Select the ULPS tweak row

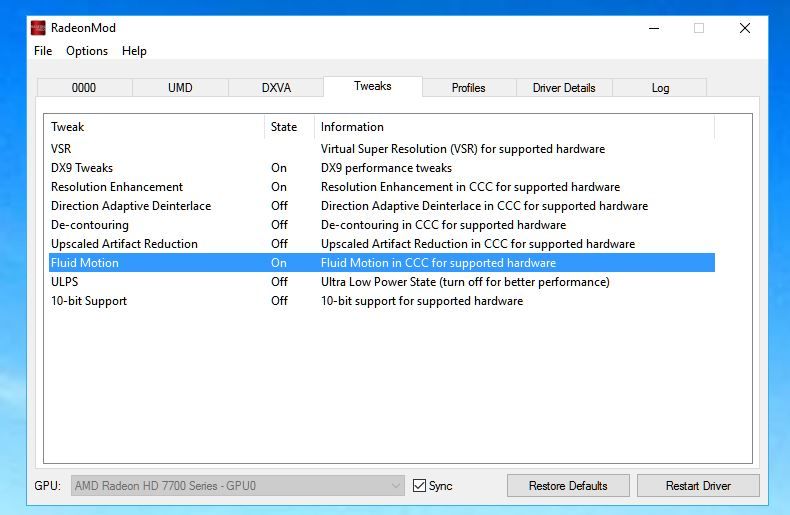382,282
